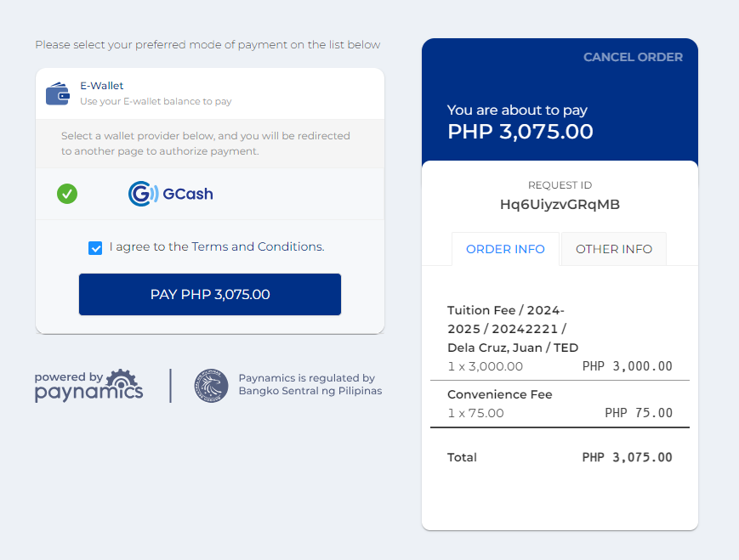Open the Terms and Conditions link
Viewport: 739px width, 560px height.
click(258, 246)
